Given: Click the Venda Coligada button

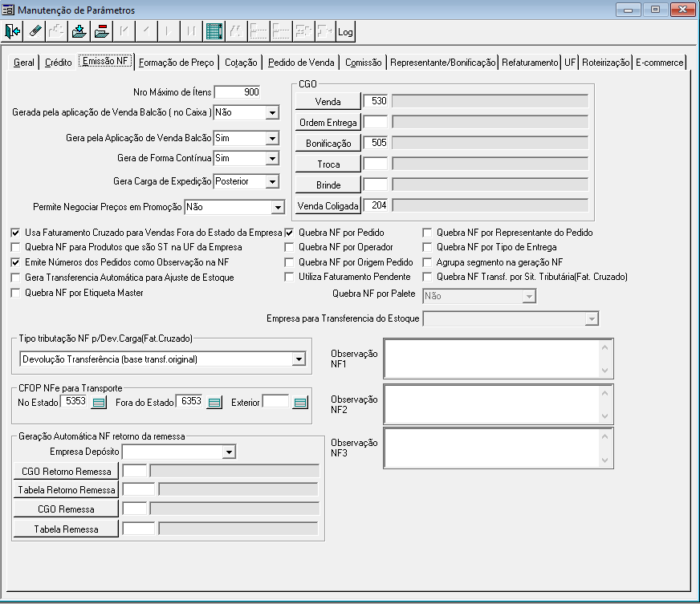Looking at the screenshot, I should click(328, 205).
